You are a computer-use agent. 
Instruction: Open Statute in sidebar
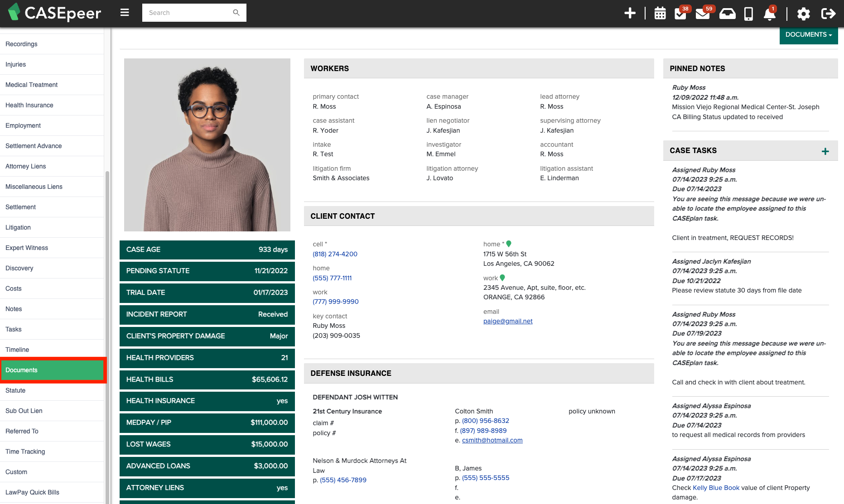pos(52,390)
